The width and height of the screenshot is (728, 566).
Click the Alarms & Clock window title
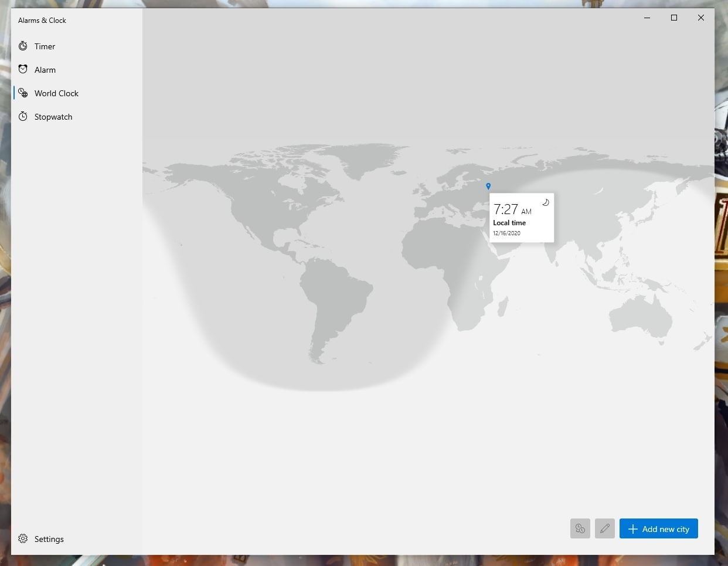coord(42,21)
